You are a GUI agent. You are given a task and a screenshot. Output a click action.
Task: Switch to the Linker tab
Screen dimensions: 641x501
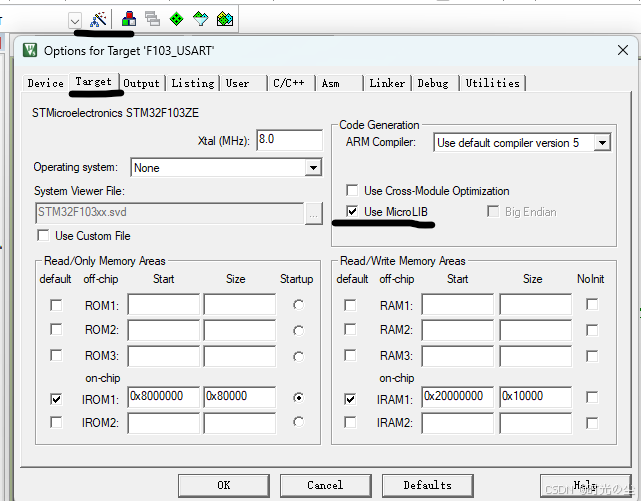click(387, 83)
